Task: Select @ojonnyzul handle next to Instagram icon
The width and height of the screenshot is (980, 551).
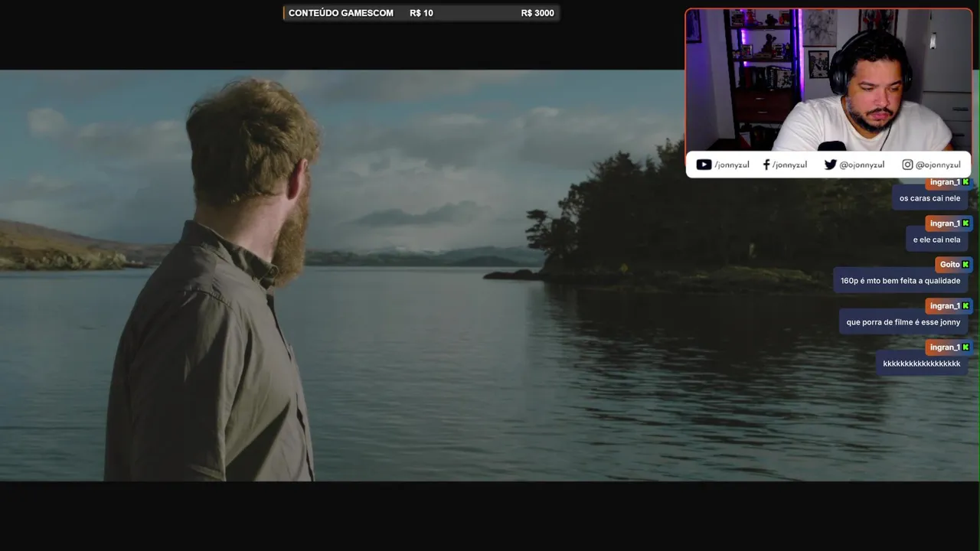Action: [x=938, y=165]
